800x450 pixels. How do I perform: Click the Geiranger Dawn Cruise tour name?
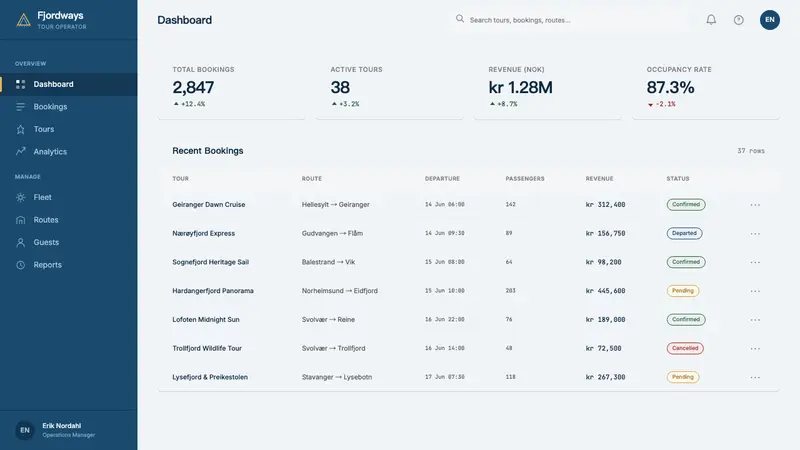point(209,205)
